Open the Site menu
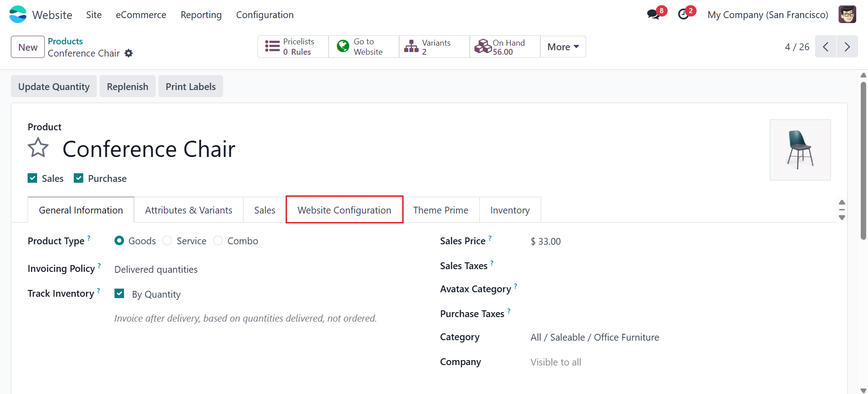 click(94, 14)
